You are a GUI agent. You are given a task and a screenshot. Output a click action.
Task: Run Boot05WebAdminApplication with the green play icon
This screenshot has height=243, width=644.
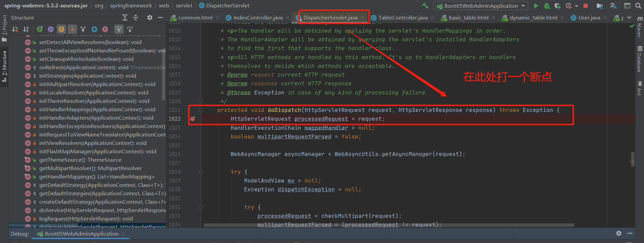click(x=536, y=6)
